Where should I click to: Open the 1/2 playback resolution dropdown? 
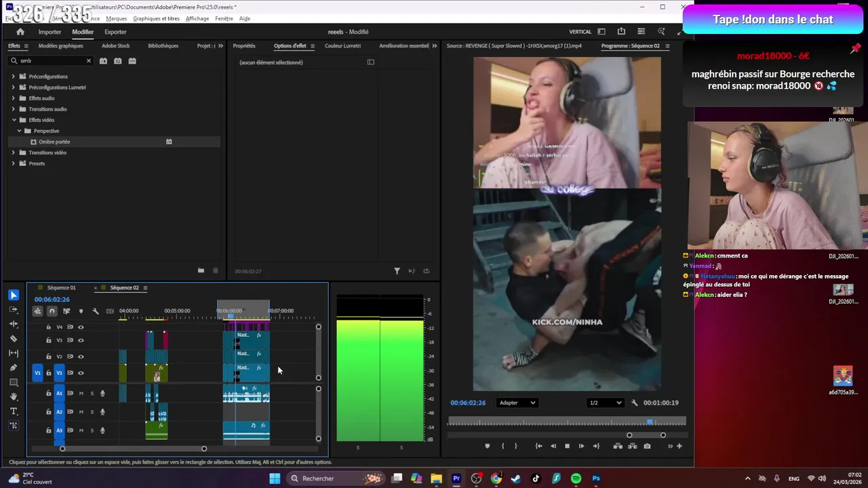[x=606, y=403]
